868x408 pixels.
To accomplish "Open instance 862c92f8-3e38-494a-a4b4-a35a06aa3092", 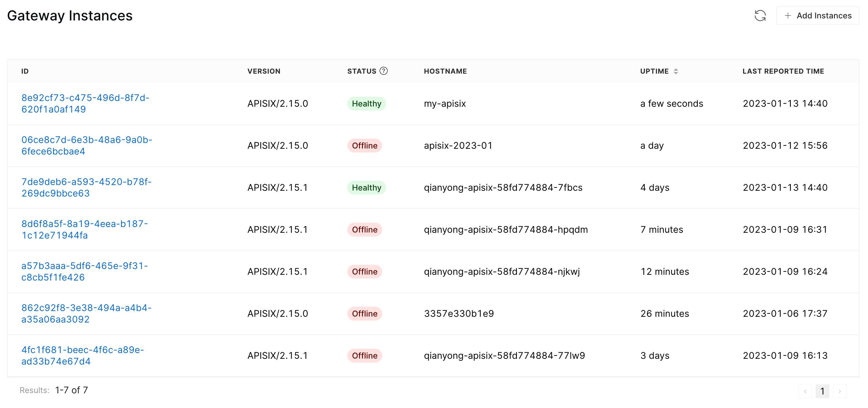I will [x=86, y=314].
